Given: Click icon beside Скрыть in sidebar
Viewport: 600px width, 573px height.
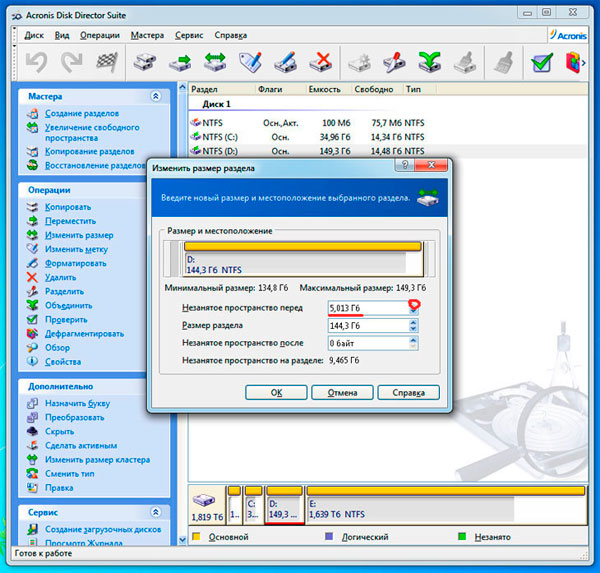Looking at the screenshot, I should [x=33, y=431].
